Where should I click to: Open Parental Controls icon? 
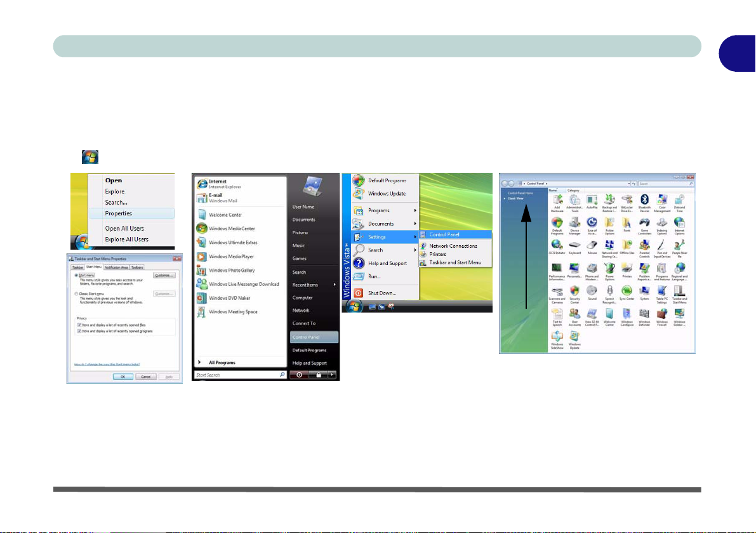[x=645, y=248]
